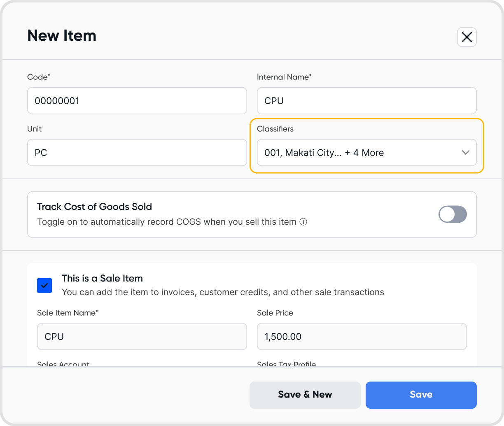Image resolution: width=504 pixels, height=426 pixels.
Task: Click the New Item dialog title
Action: coord(62,36)
